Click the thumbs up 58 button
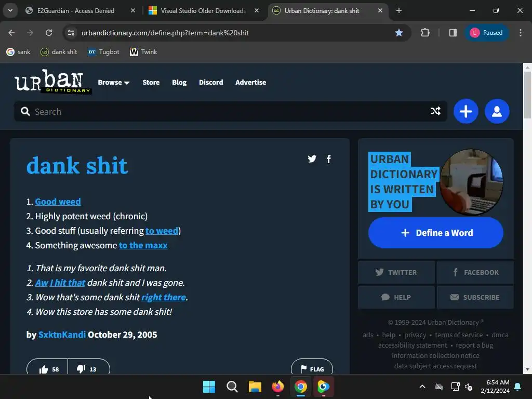Viewport: 532px width, 399px height. click(x=47, y=368)
